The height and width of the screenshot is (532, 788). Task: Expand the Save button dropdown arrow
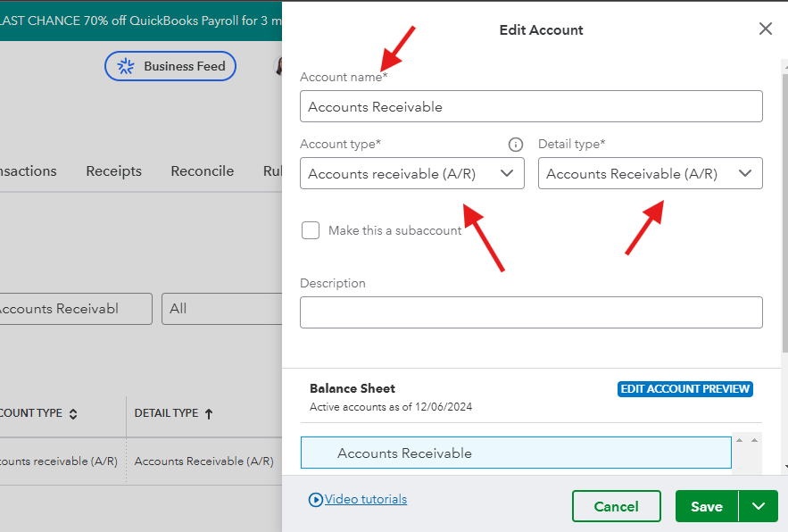[x=759, y=506]
